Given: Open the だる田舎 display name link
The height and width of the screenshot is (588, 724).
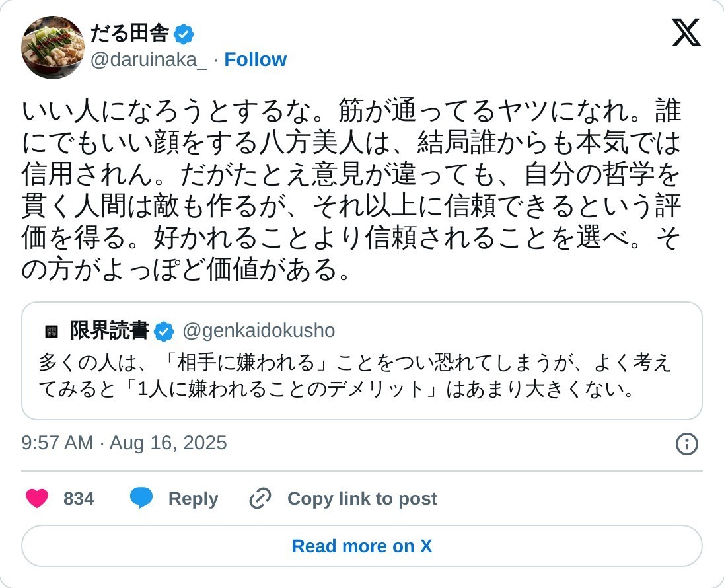Looking at the screenshot, I should tap(129, 33).
